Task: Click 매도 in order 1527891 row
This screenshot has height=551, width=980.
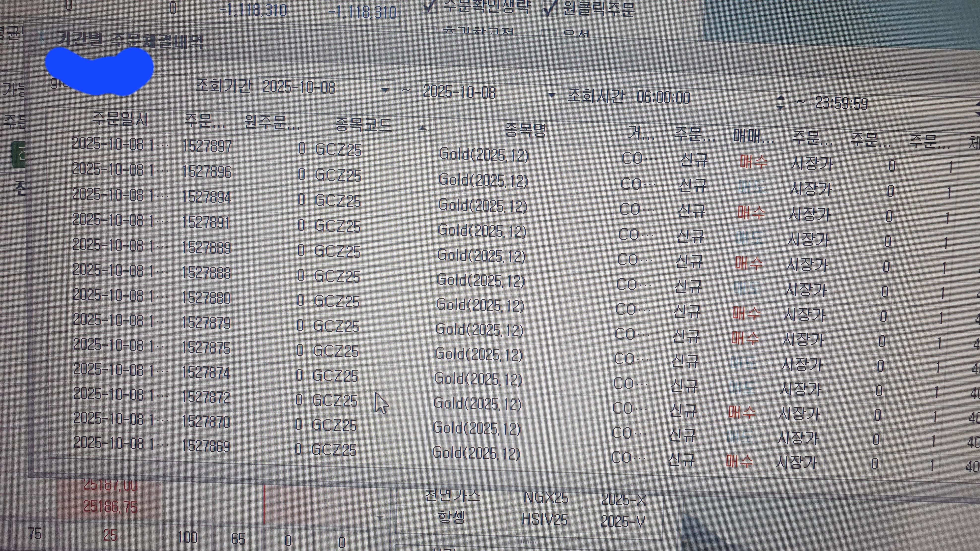Action: pos(749,238)
